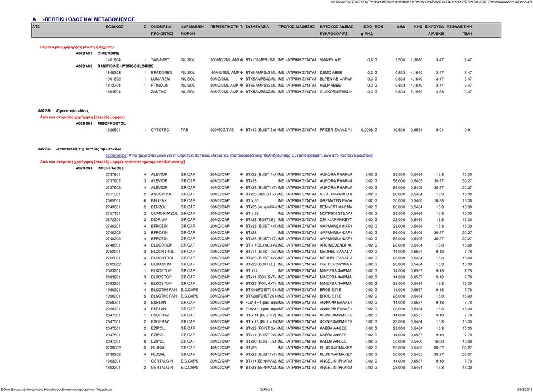The height and width of the screenshot is (392, 533).
Task: Click the product name "PTINOLIN"
Action: [x=160, y=86]
